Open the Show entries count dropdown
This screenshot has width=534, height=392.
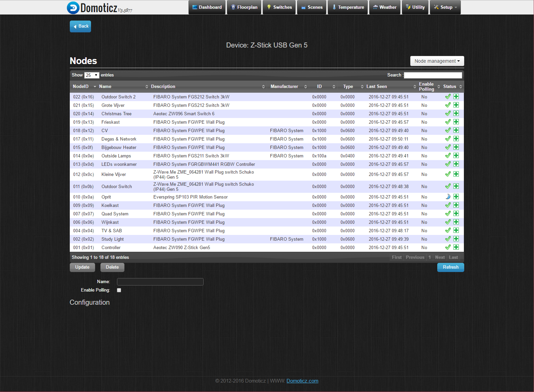tap(92, 75)
